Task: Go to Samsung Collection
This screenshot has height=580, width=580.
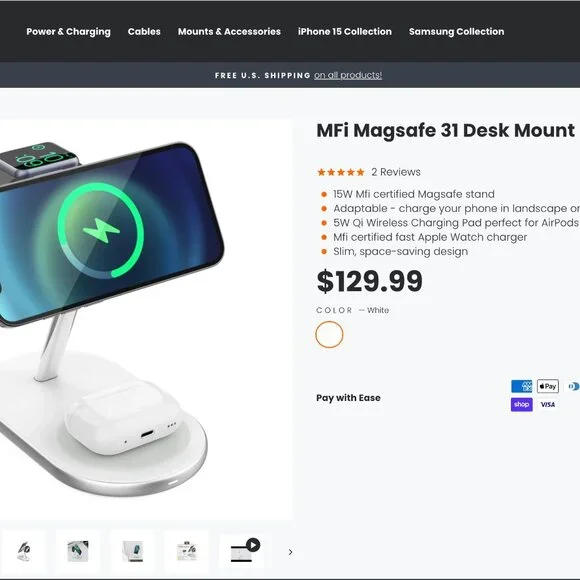Action: [456, 32]
